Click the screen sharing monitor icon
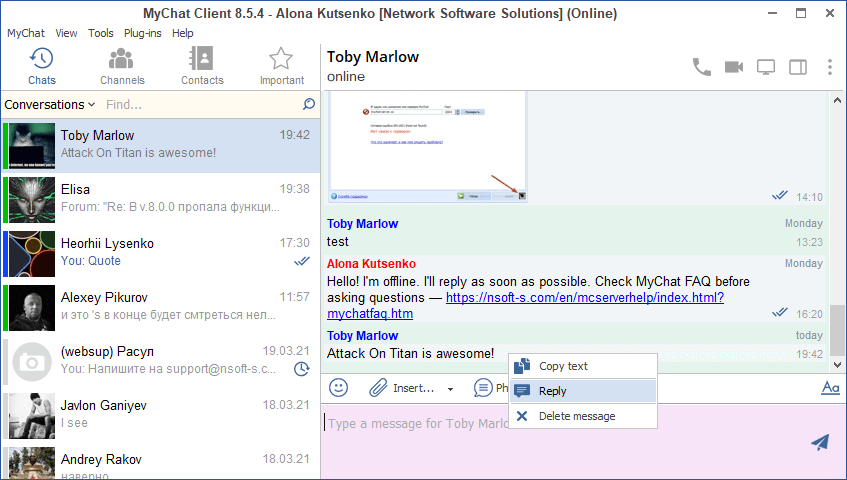This screenshot has width=847, height=480. (x=766, y=67)
